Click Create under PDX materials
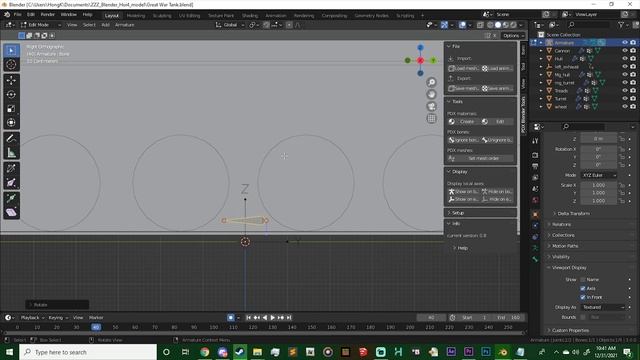The image size is (640, 360). pyautogui.click(x=464, y=122)
